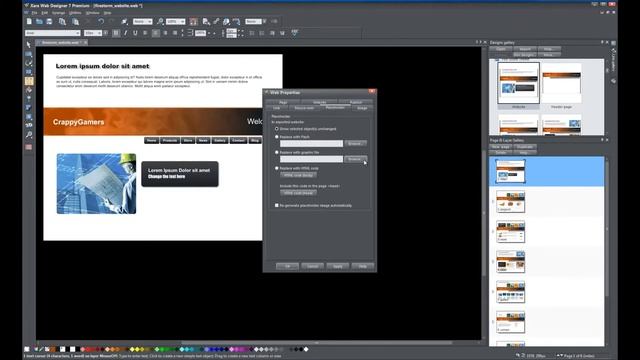Click the 'Lorem ipsum dolor sit amet' headline
The height and width of the screenshot is (360, 640).
pos(102,66)
